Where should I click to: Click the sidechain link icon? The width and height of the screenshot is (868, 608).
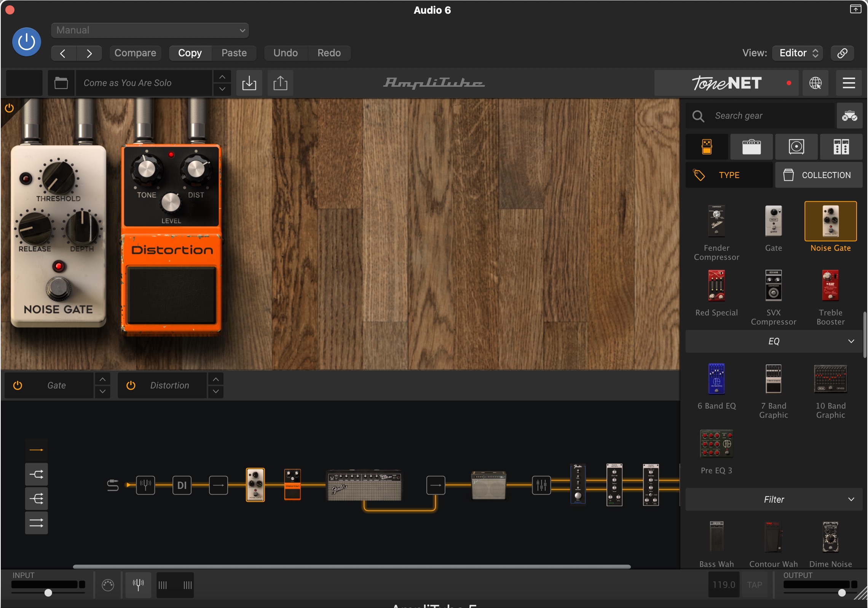(842, 53)
